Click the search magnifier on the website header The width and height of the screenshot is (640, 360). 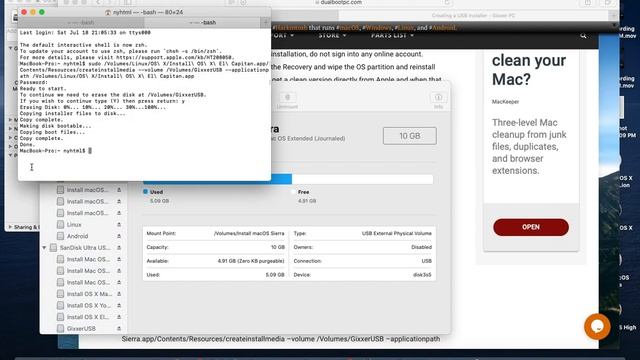coord(583,36)
